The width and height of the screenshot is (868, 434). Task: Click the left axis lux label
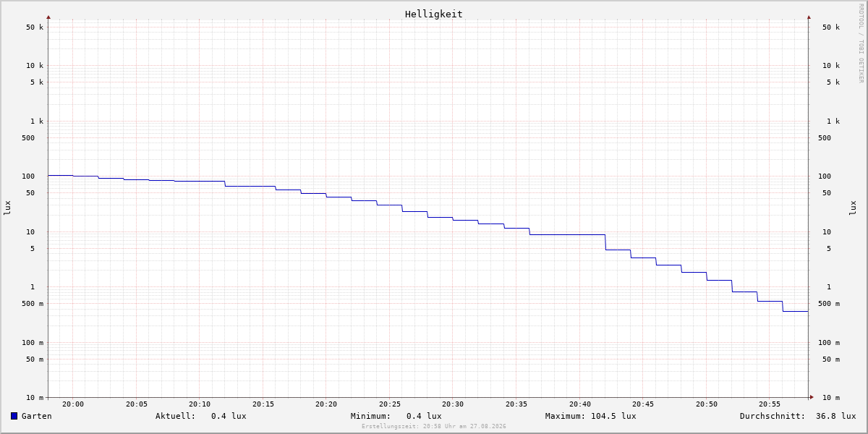7,208
